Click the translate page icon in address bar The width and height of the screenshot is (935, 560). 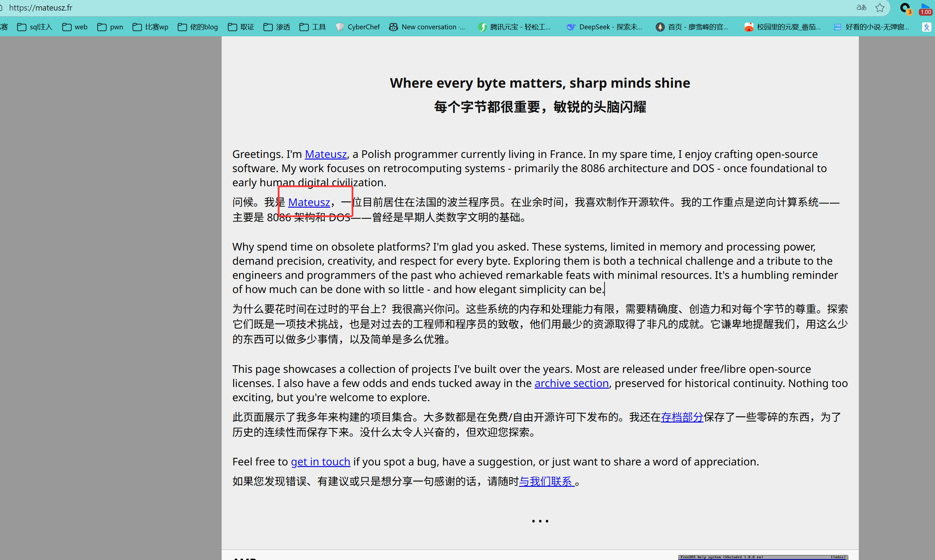tap(861, 8)
